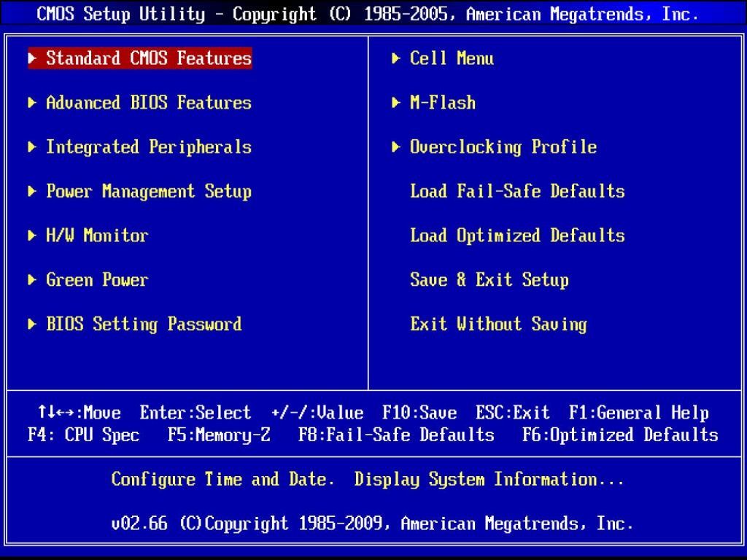Open the Cell Menu

452,58
